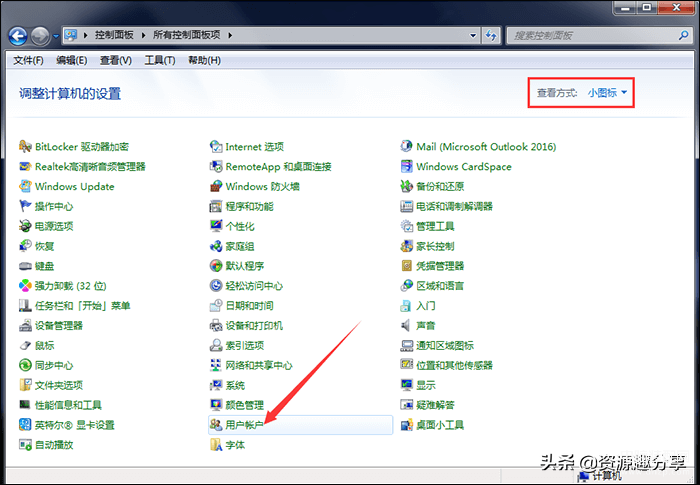Open the 电话和调制解调器 link

click(x=454, y=206)
